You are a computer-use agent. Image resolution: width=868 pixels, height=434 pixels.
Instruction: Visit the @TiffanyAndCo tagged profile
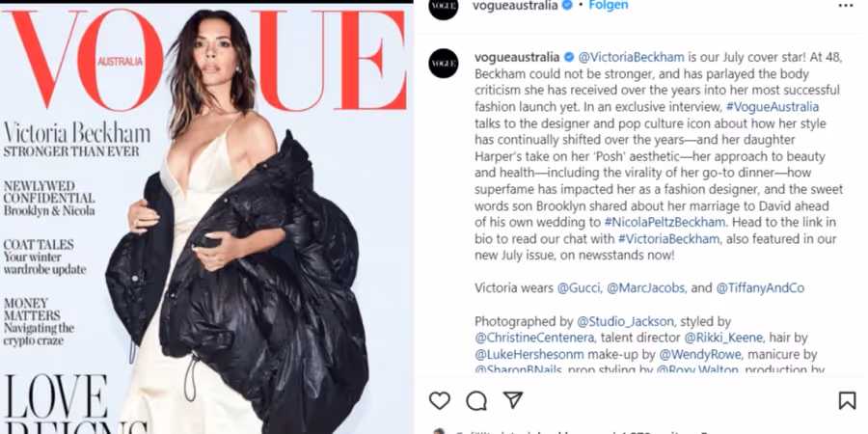(760, 287)
